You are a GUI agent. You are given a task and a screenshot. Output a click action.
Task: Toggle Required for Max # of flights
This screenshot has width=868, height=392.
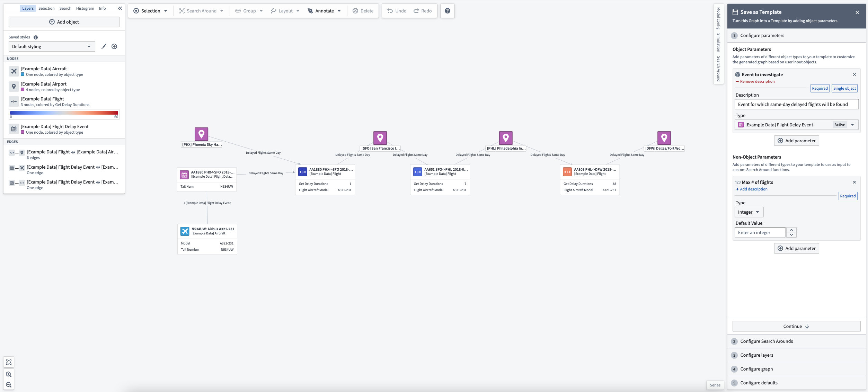(x=848, y=196)
